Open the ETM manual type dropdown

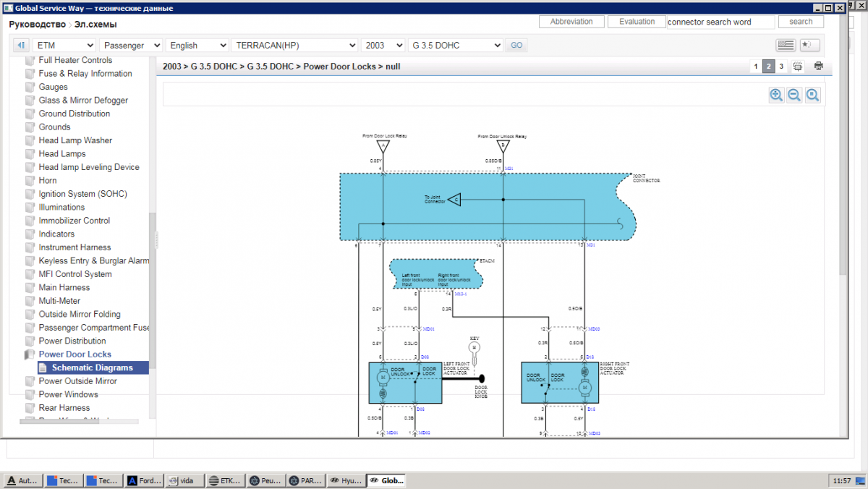click(64, 46)
